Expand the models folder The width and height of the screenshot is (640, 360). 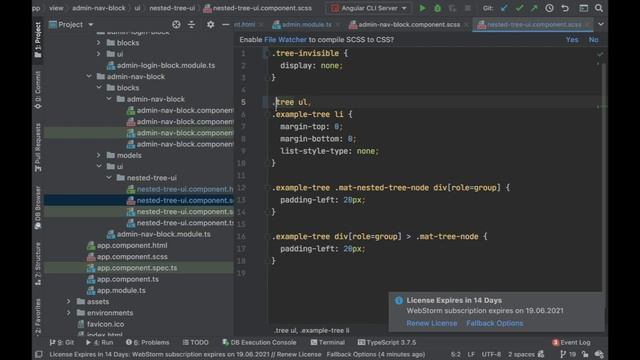coord(99,155)
